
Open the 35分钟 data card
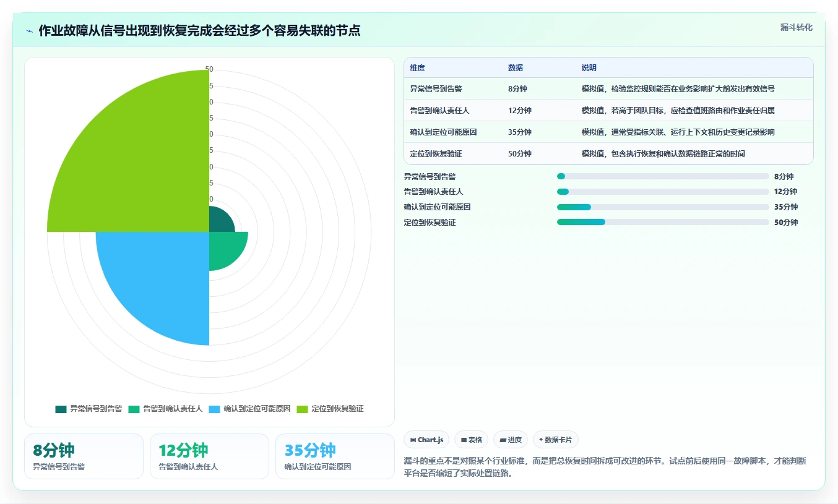coord(335,456)
